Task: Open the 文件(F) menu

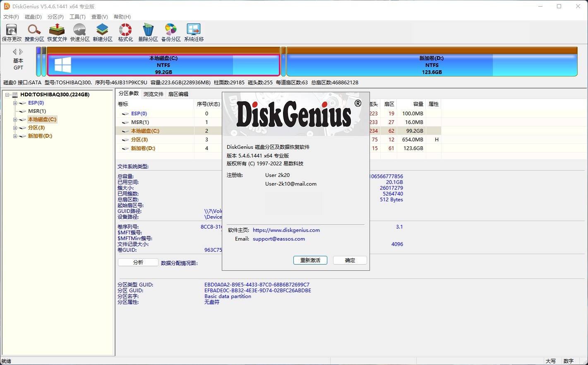Action: click(11, 17)
